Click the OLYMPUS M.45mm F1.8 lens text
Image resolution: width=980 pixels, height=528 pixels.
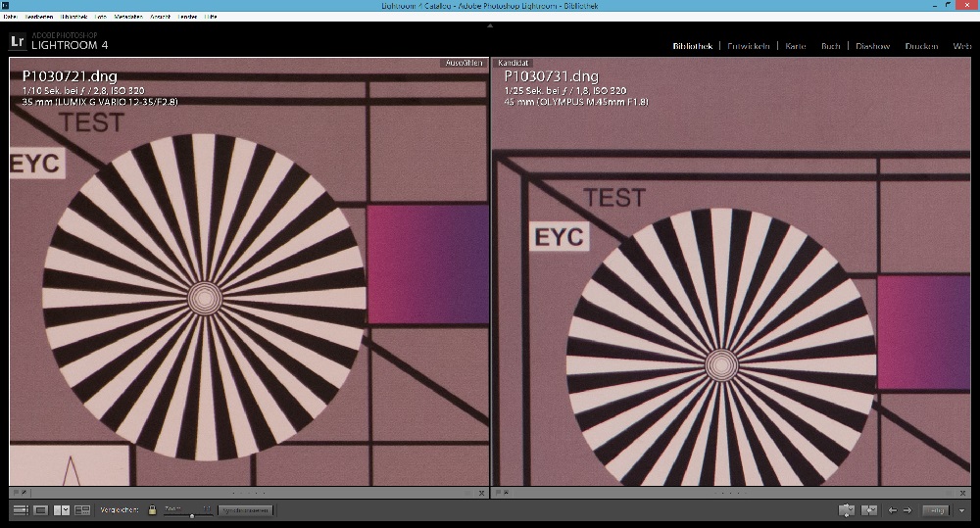pyautogui.click(x=593, y=101)
